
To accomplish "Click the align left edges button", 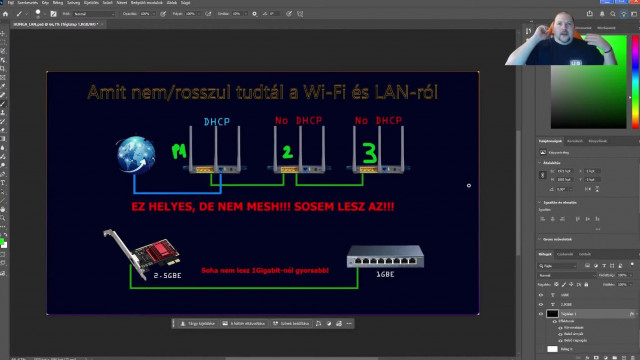I will point(542,219).
